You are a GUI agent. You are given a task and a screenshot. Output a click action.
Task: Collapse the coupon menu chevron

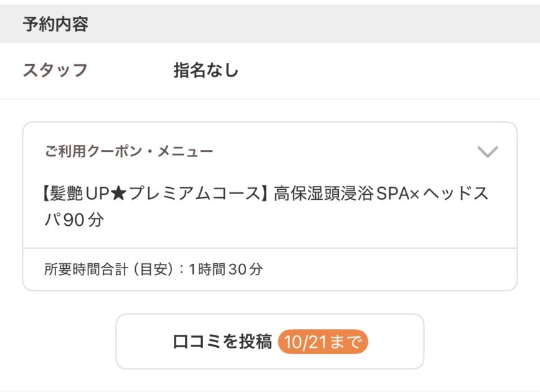487,152
